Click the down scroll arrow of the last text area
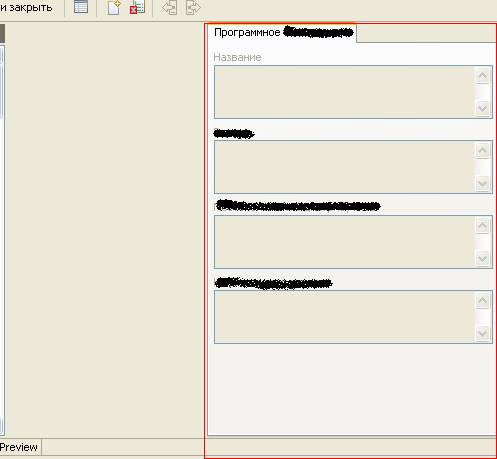This screenshot has width=497, height=459. [482, 333]
